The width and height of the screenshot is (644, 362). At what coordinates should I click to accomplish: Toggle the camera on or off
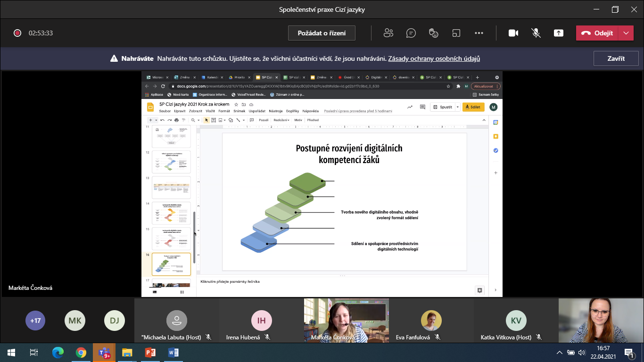tap(513, 33)
